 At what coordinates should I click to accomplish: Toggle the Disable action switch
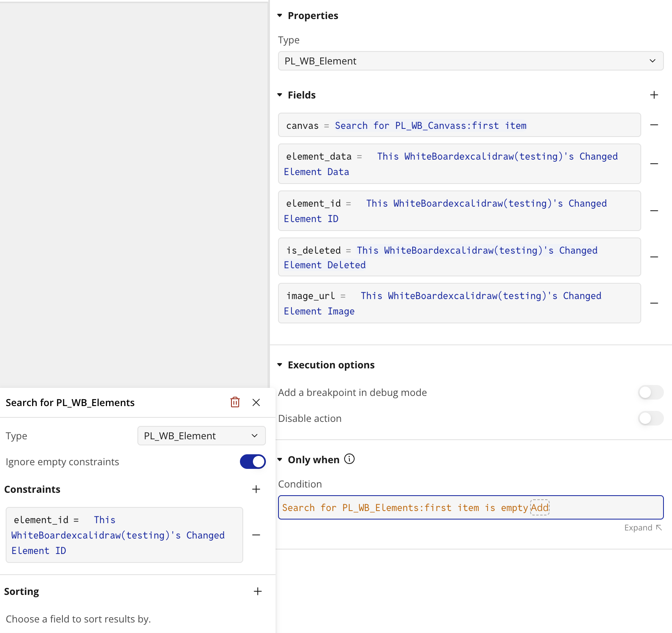coord(651,418)
